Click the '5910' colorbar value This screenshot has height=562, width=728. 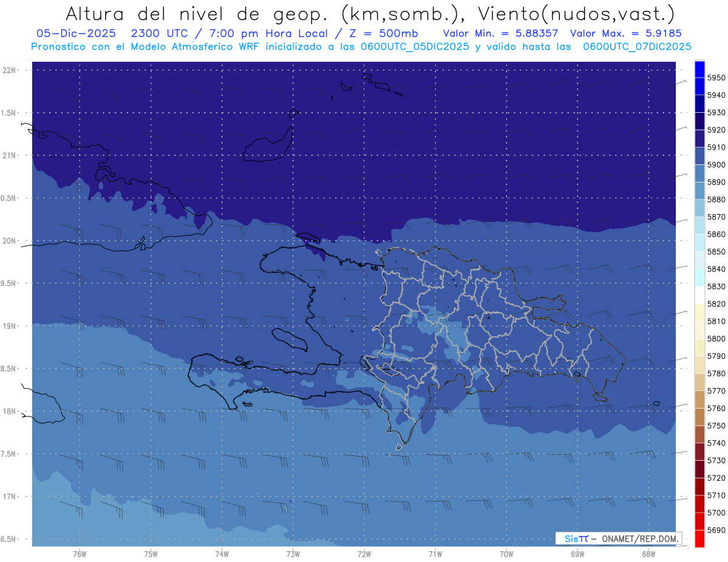click(x=716, y=147)
